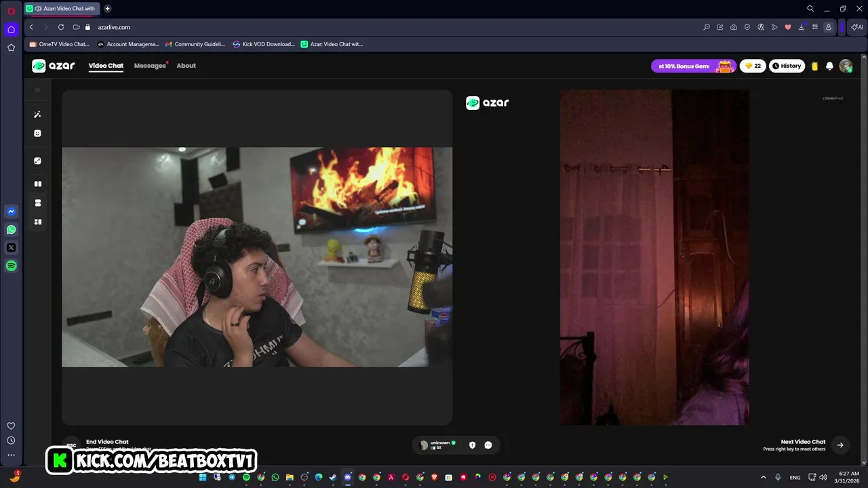
Task: Open the ENG language indicator
Action: click(795, 477)
